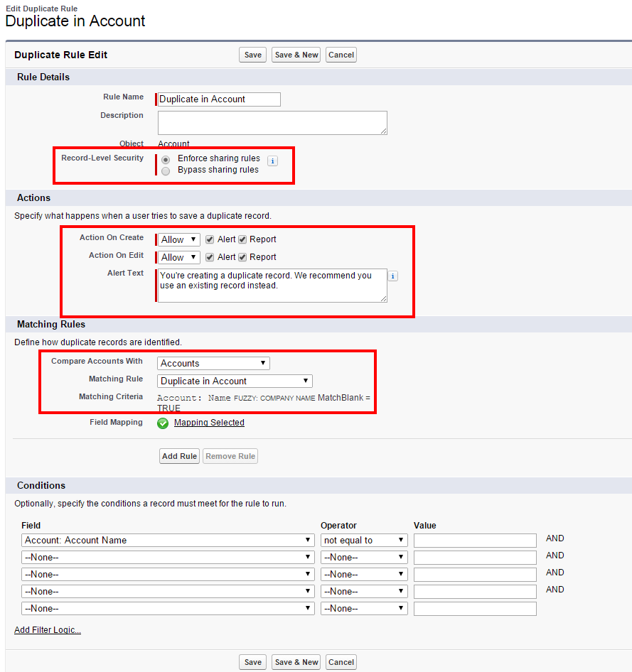
Task: Click Value field of third condition row
Action: click(x=475, y=574)
